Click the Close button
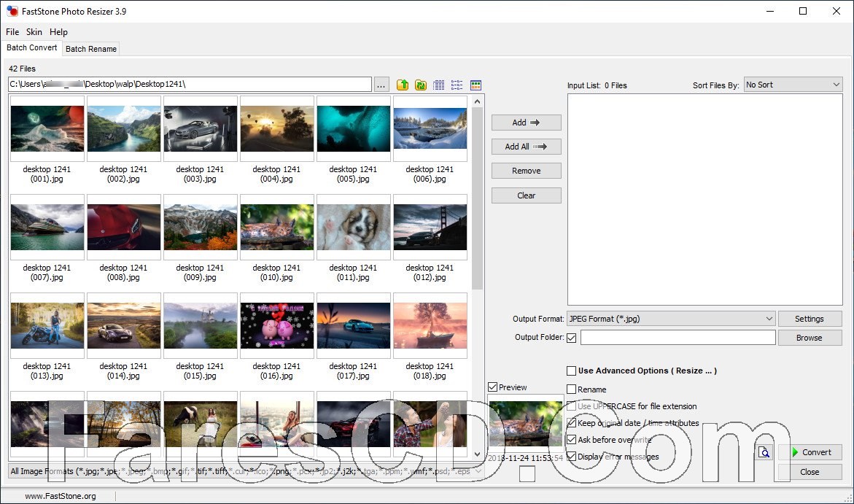854x504 pixels. click(x=810, y=472)
